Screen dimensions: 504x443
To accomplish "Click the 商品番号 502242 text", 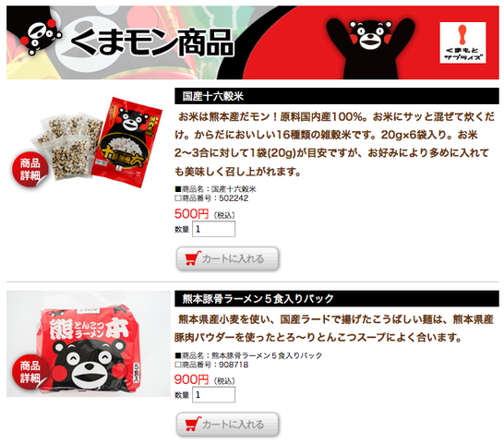I will [211, 198].
